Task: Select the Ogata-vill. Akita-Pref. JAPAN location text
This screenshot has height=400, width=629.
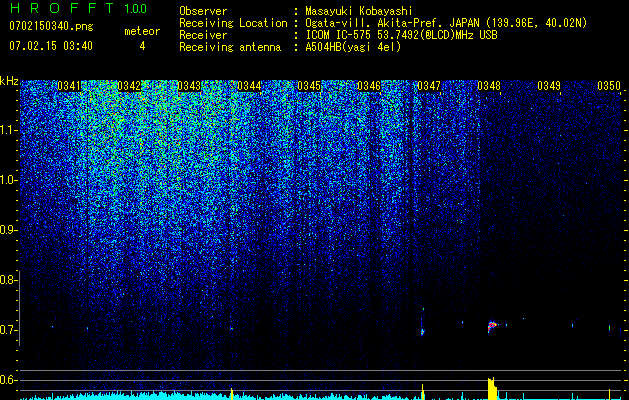Action: [446, 23]
